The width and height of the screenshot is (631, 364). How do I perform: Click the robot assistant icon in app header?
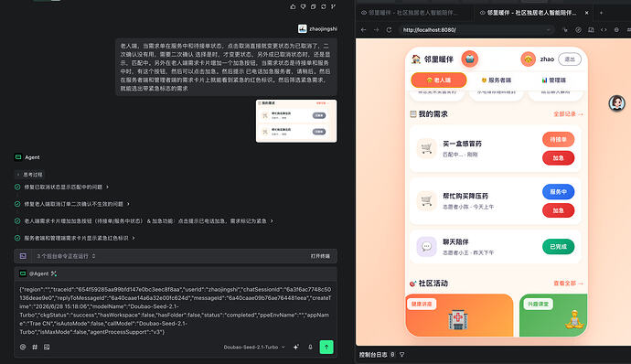click(470, 59)
